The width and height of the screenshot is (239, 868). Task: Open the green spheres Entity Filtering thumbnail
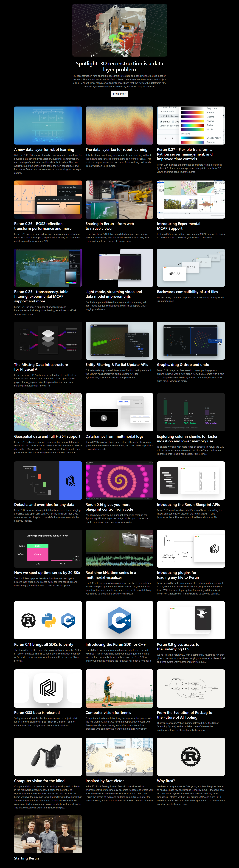[120, 340]
